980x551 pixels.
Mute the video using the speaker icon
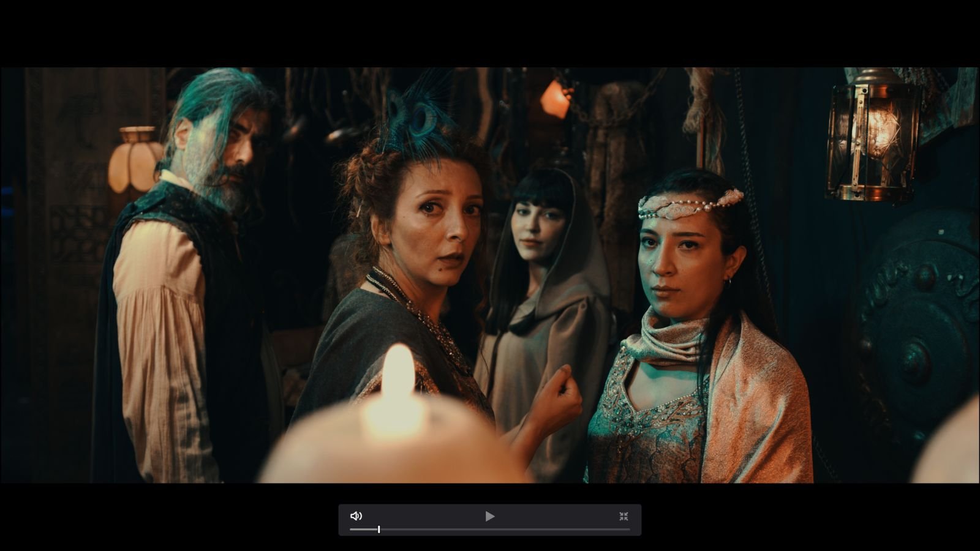pyautogui.click(x=356, y=516)
